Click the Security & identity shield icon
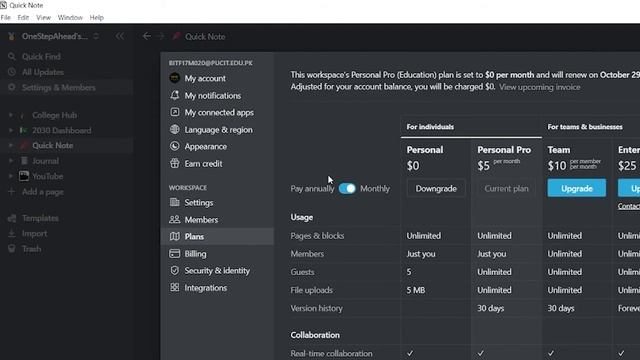Viewport: 640px width, 360px height. point(175,270)
